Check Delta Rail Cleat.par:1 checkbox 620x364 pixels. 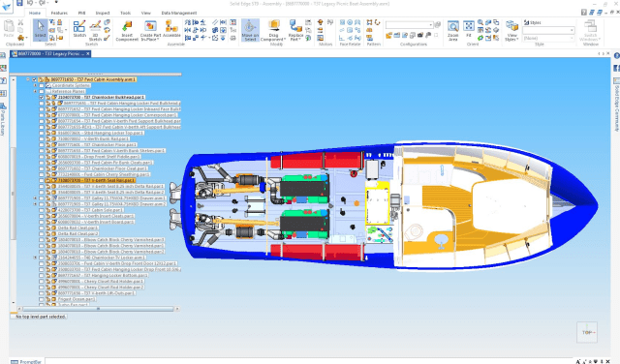pyautogui.click(x=42, y=227)
